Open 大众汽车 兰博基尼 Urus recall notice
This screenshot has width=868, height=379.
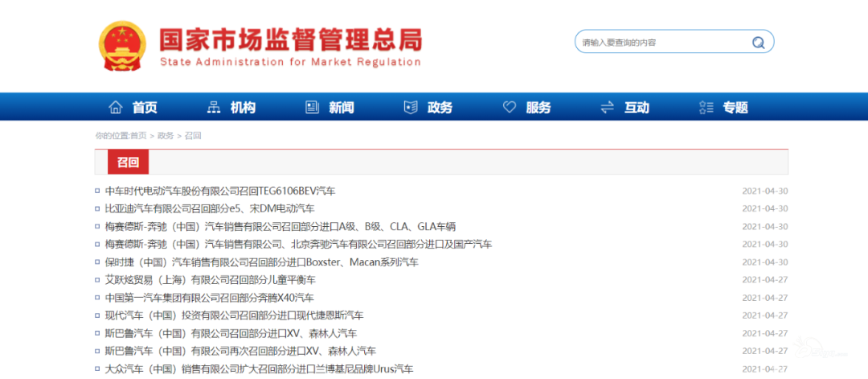259,369
